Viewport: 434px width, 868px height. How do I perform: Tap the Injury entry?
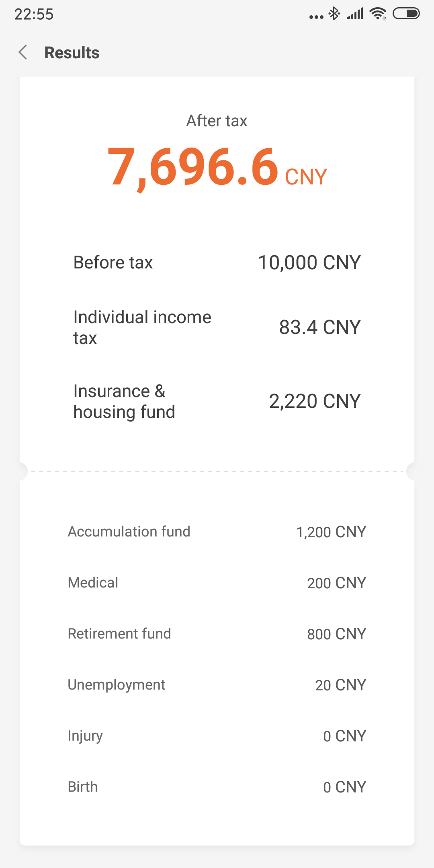217,736
